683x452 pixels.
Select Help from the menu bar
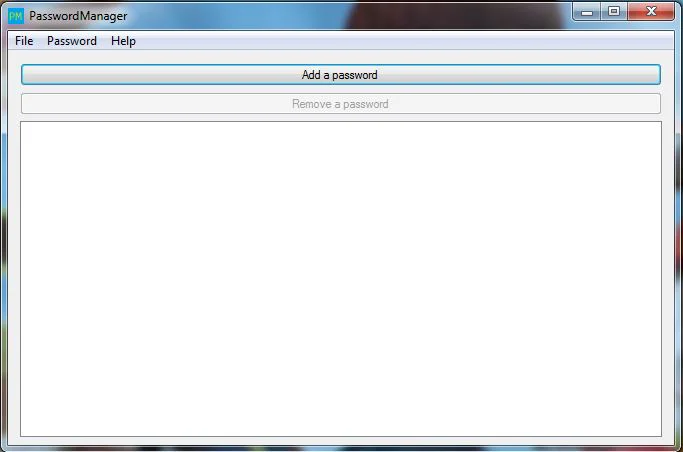point(123,41)
